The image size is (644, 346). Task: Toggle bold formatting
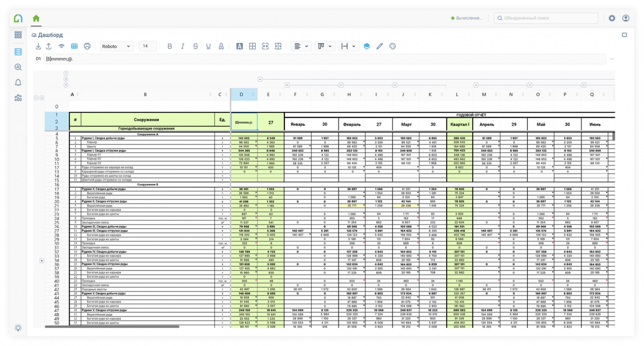[x=169, y=46]
